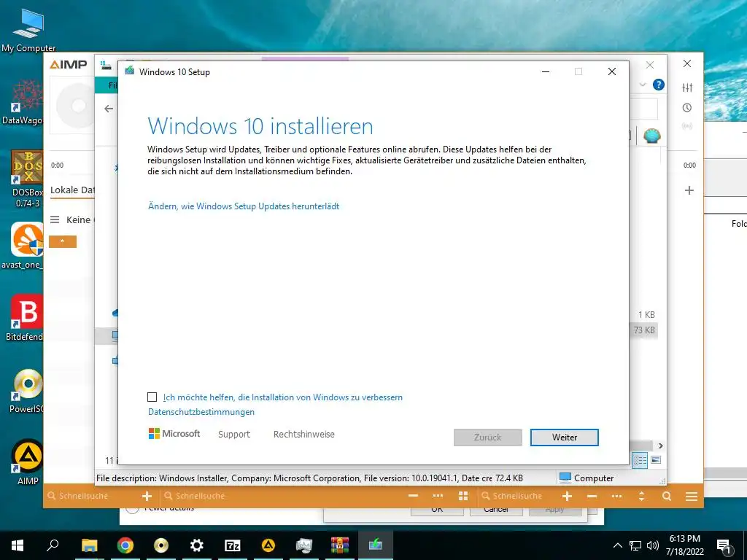Viewport: 747px width, 560px height.
Task: Open Rechtshinweise in the Setup footer
Action: (x=304, y=435)
